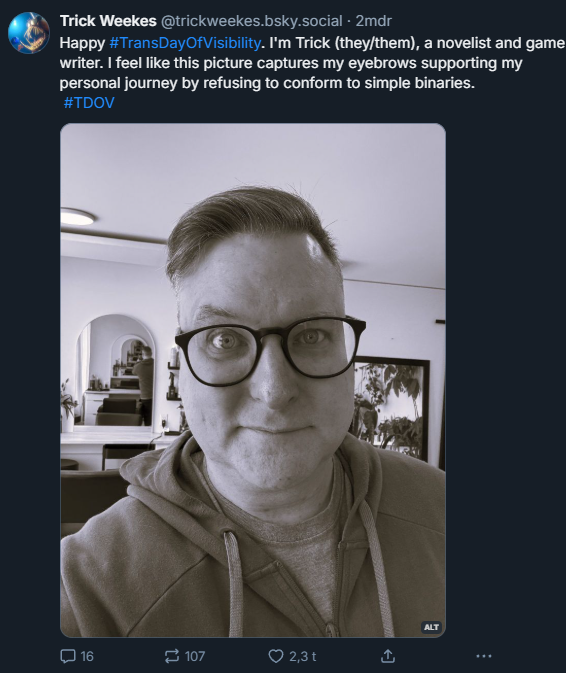This screenshot has width=566, height=673.
Task: Open the 2mdr post timestamp
Action: (x=373, y=21)
